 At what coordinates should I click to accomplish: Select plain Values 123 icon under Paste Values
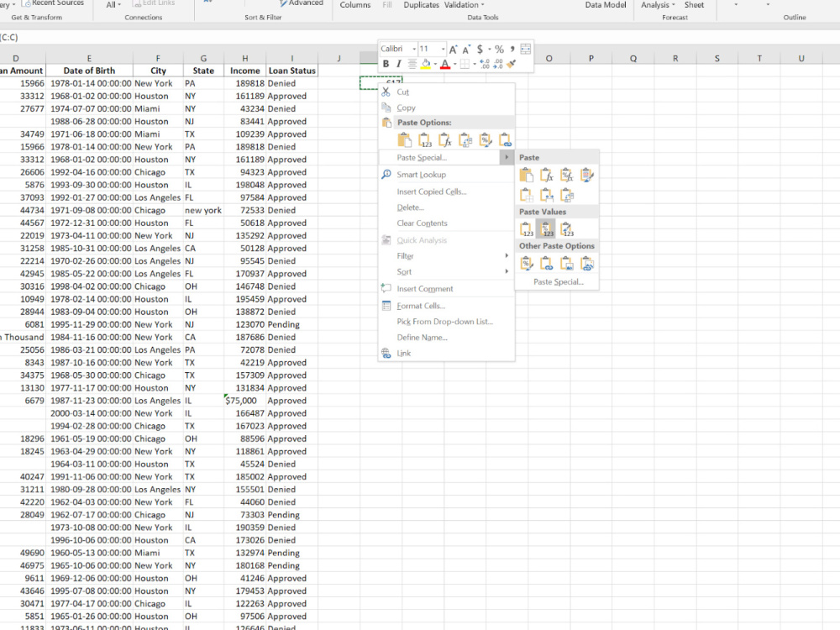(x=527, y=229)
